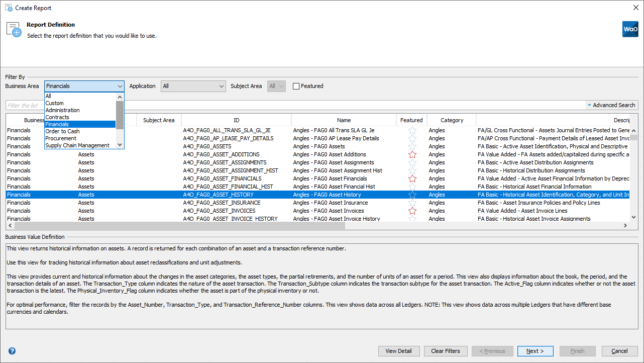Screen dimensions: 644x363
Task: Click the blue help question mark icon
Action: (x=12, y=351)
